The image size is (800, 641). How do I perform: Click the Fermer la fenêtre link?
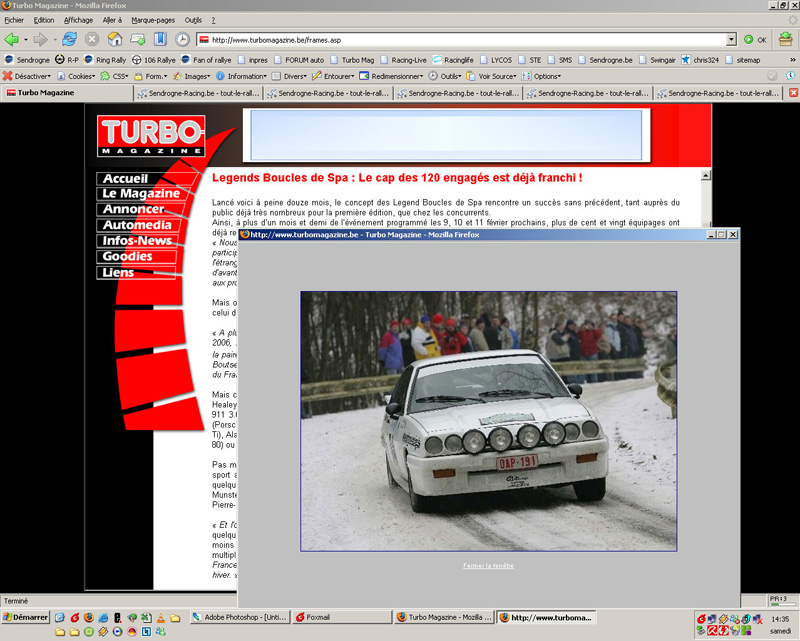click(488, 565)
